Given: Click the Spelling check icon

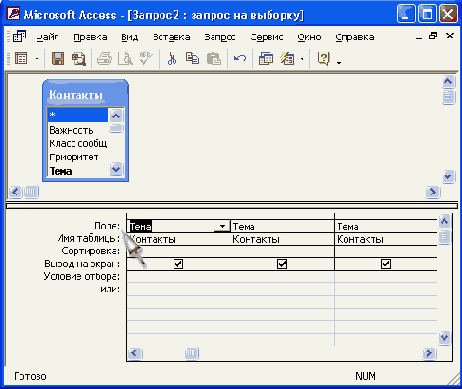Looking at the screenshot, I should (146, 58).
